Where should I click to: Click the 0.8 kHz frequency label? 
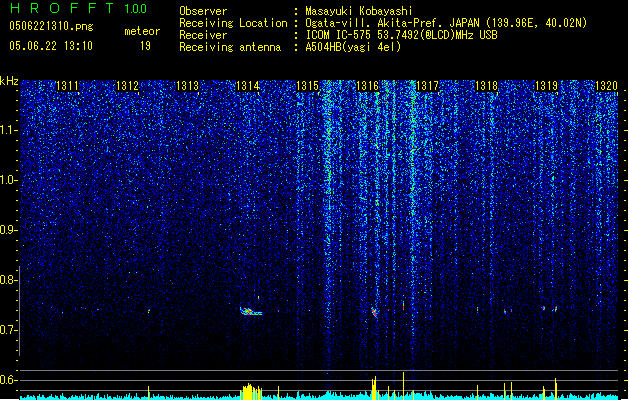[x=8, y=280]
